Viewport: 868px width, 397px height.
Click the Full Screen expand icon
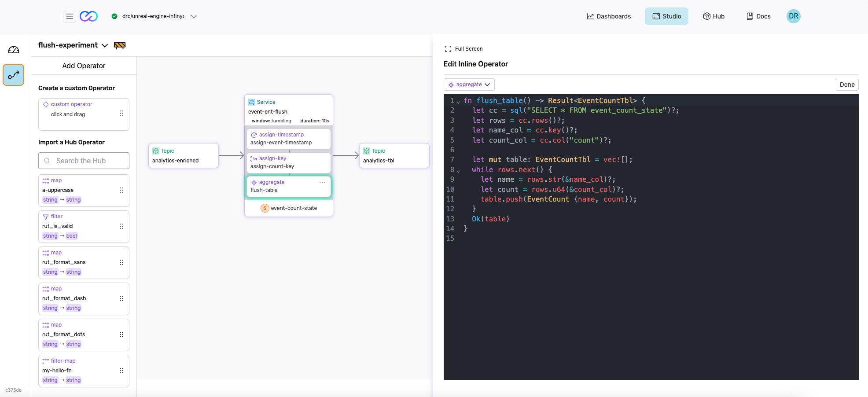448,49
